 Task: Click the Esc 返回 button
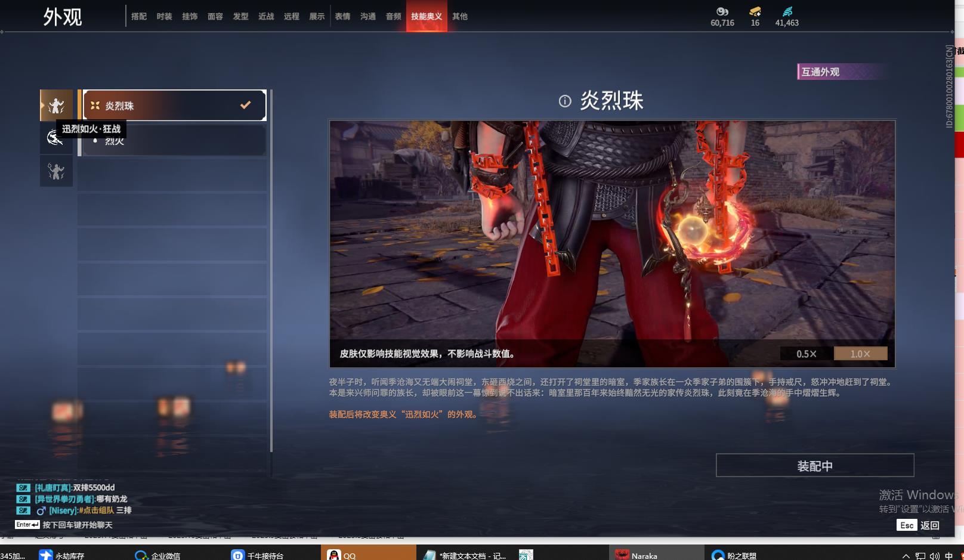(x=919, y=525)
